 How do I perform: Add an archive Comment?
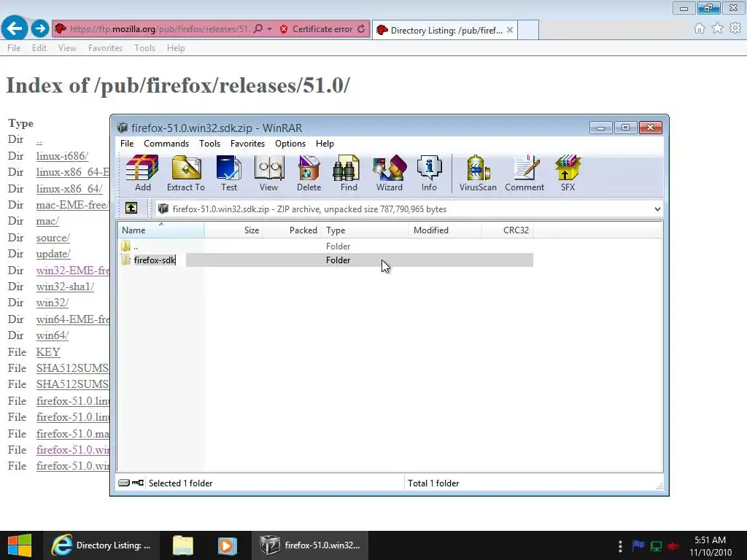[x=525, y=174]
